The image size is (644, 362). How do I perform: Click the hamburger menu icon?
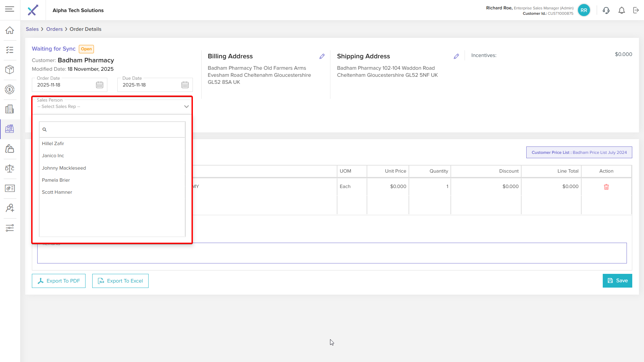click(x=10, y=9)
